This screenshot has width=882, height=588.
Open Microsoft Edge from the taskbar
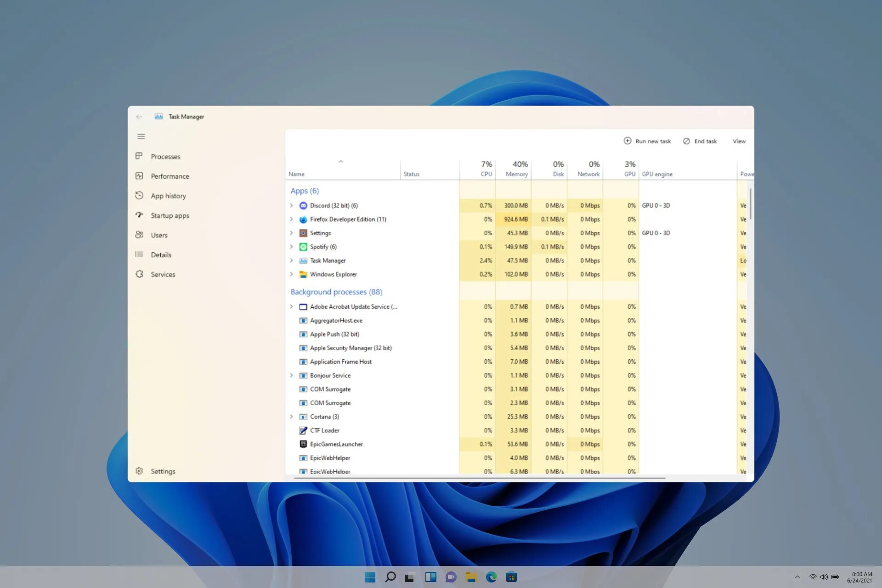492,577
